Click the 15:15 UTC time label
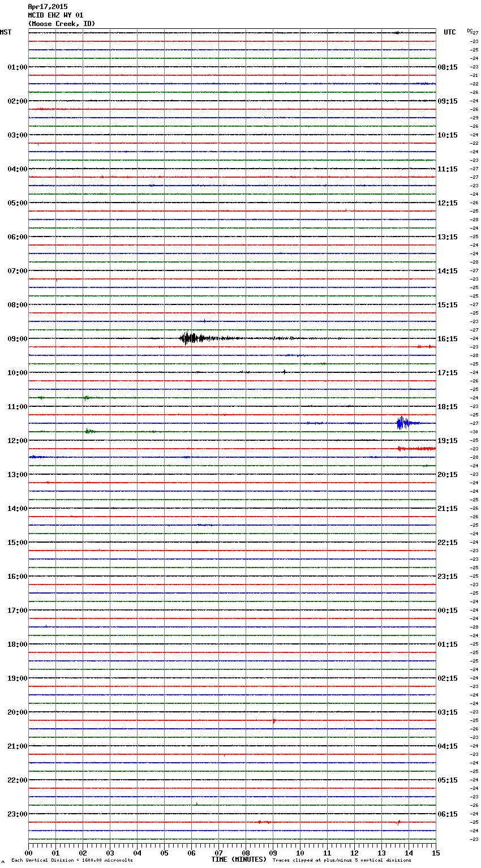The height and width of the screenshot is (868, 481). 448,305
